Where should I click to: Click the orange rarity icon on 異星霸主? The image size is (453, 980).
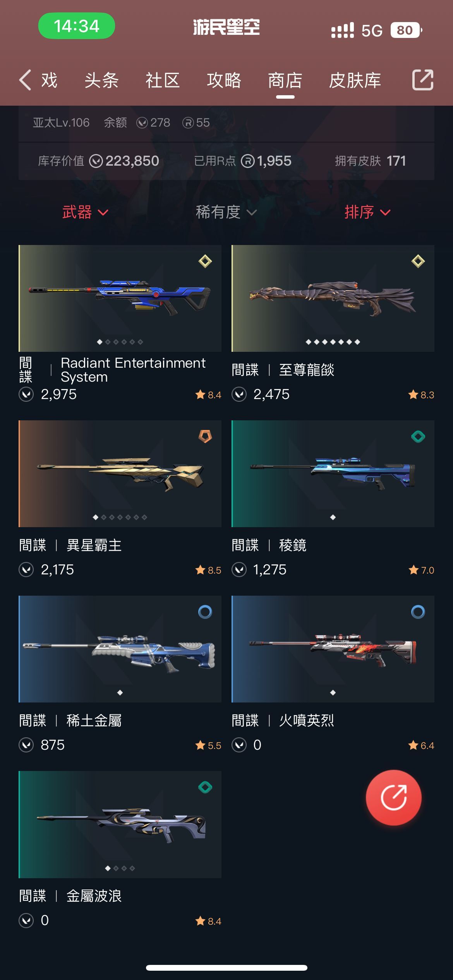pyautogui.click(x=205, y=437)
